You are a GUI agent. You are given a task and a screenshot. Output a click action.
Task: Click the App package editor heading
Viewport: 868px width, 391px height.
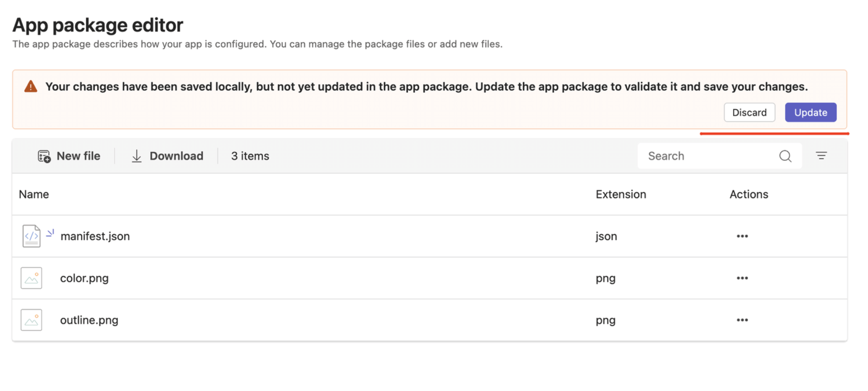[97, 25]
